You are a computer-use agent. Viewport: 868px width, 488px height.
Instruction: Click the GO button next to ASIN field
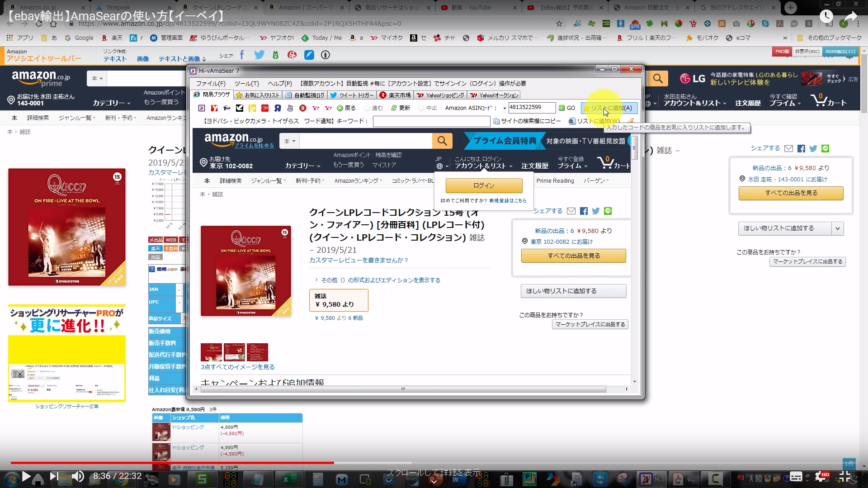click(x=567, y=108)
